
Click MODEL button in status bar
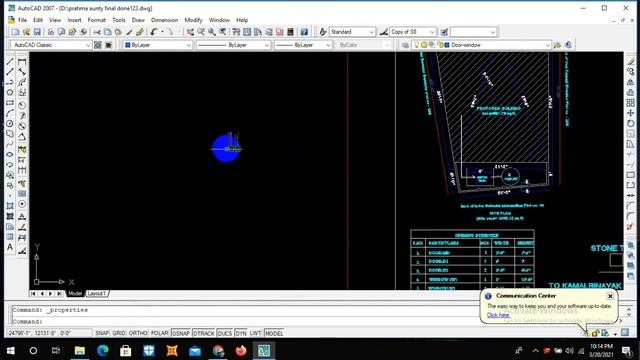pos(274,333)
